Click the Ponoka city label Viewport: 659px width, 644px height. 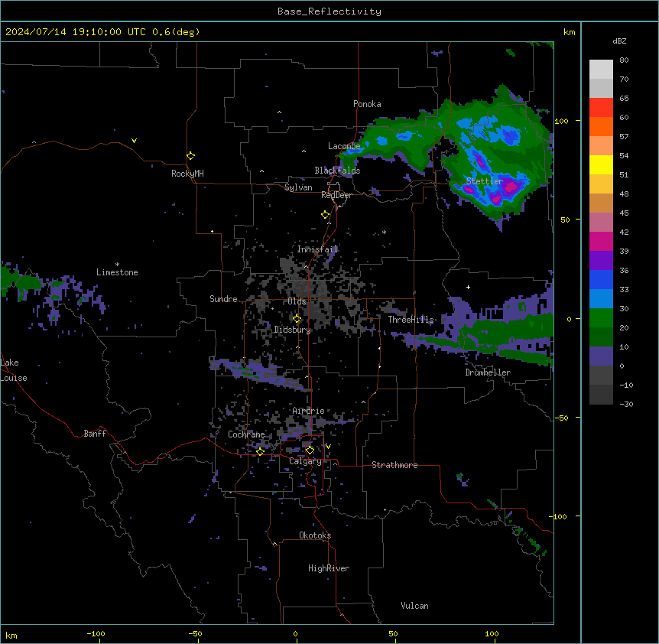tap(367, 104)
